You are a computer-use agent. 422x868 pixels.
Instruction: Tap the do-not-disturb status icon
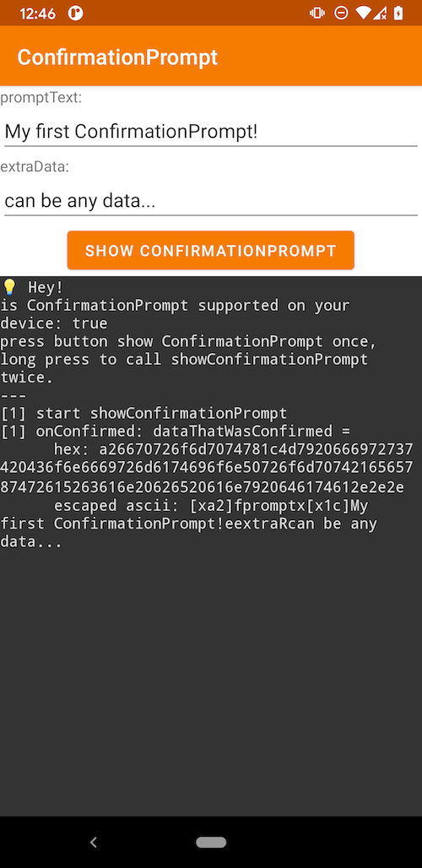pos(341,13)
